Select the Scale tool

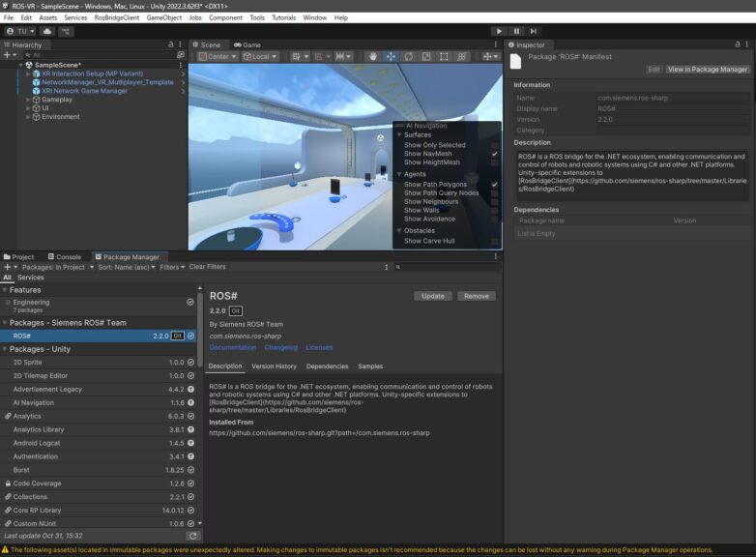click(x=426, y=57)
